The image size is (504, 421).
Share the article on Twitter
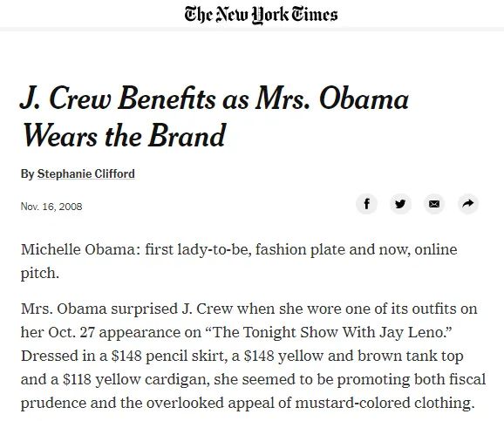pyautogui.click(x=400, y=204)
